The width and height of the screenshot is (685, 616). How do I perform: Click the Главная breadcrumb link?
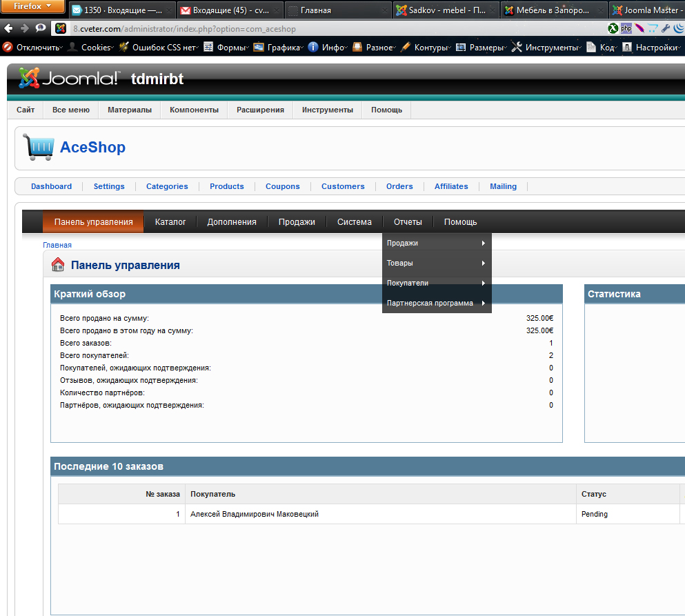click(x=57, y=245)
